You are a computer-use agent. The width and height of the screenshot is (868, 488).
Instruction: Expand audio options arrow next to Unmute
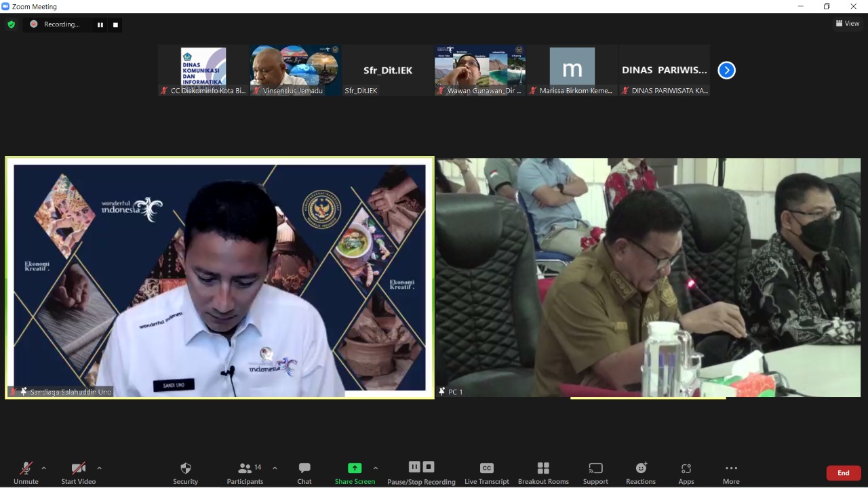(x=44, y=468)
